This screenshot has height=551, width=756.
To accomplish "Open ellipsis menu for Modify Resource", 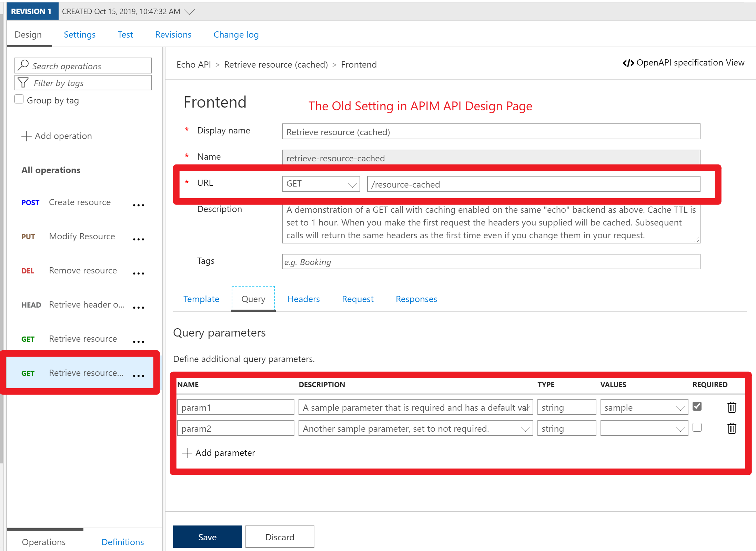I will coord(139,239).
